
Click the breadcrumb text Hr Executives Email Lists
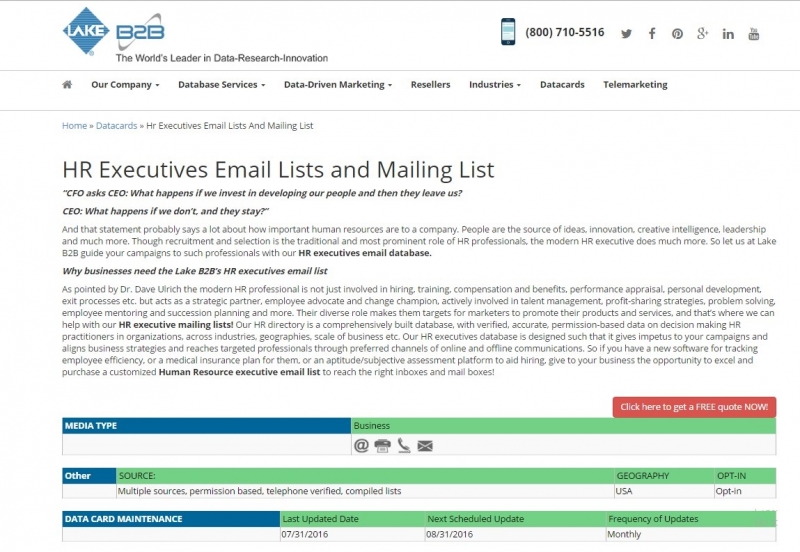pyautogui.click(x=230, y=126)
